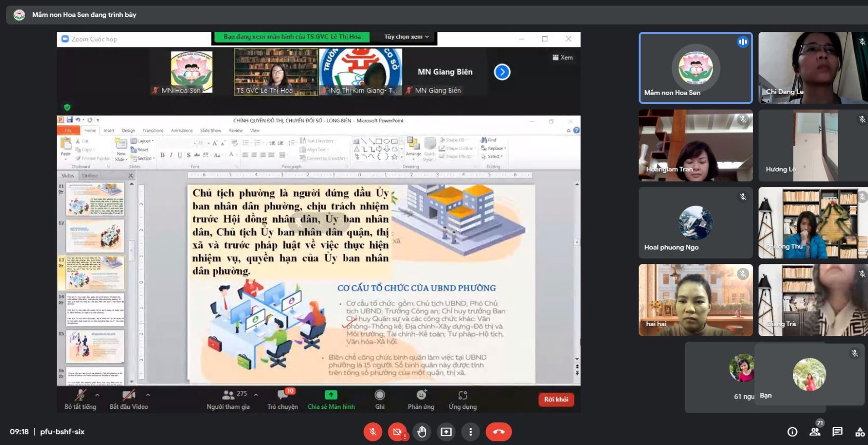Click the present screen icon in Meet
The image size is (868, 445).
[x=446, y=431]
